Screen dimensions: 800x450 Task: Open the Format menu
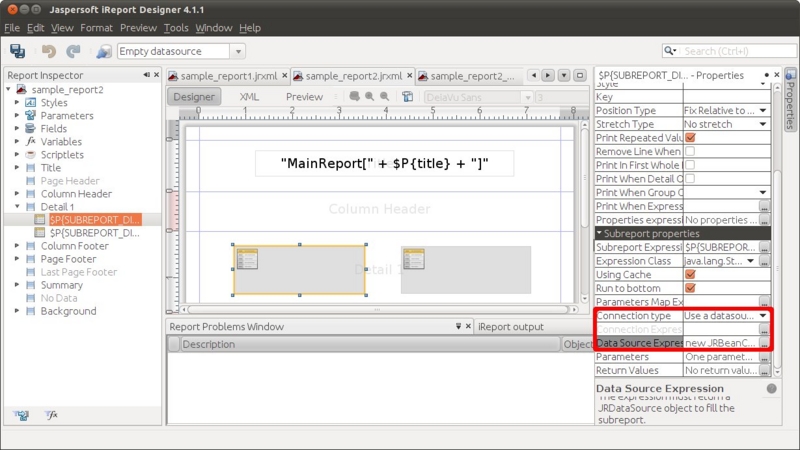pos(96,28)
